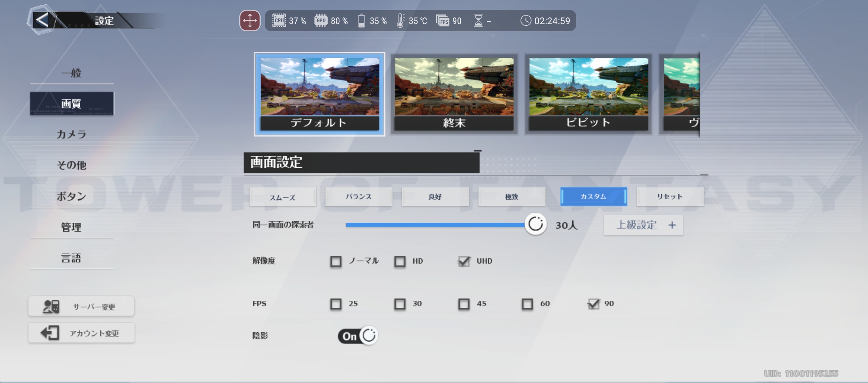This screenshot has width=868, height=383.
Task: Click the GPU usage indicator icon
Action: coord(321,20)
